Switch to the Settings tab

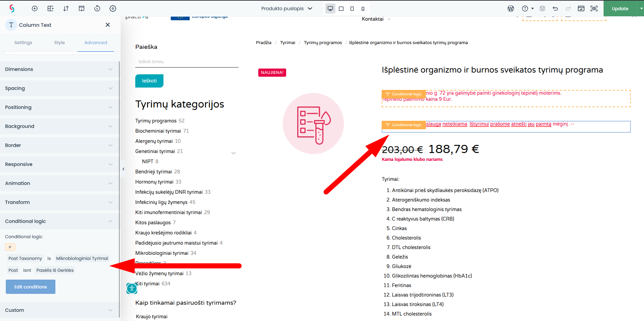(23, 43)
